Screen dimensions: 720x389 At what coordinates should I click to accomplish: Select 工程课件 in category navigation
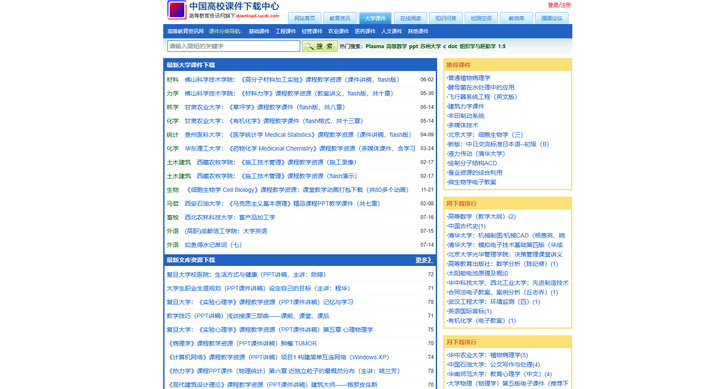pyautogui.click(x=286, y=32)
